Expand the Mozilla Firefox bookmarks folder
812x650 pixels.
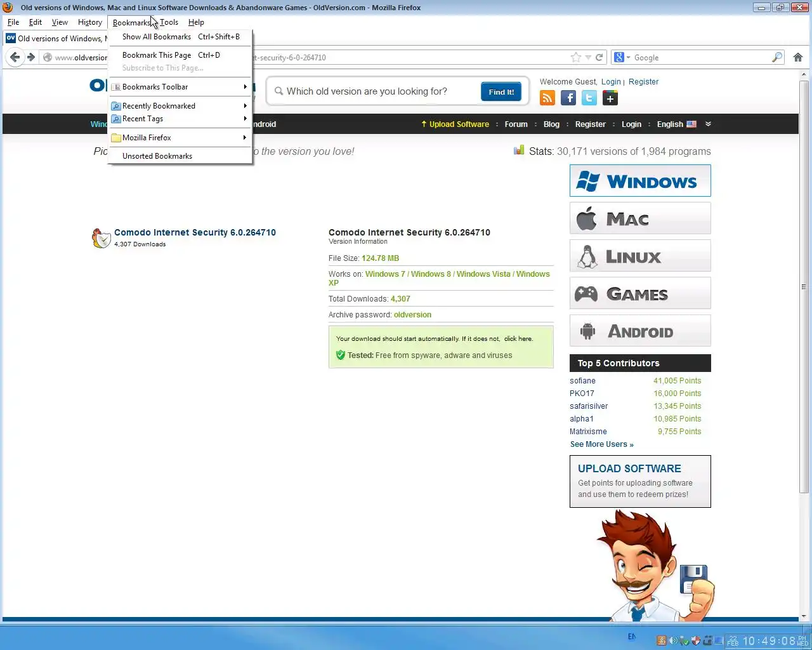pyautogui.click(x=180, y=138)
